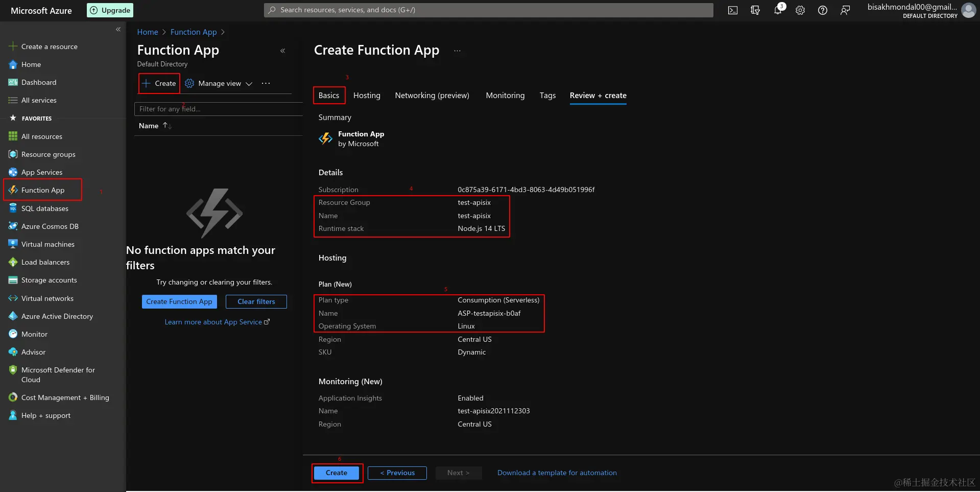980x492 pixels.
Task: Select the Review + create tab
Action: [598, 96]
